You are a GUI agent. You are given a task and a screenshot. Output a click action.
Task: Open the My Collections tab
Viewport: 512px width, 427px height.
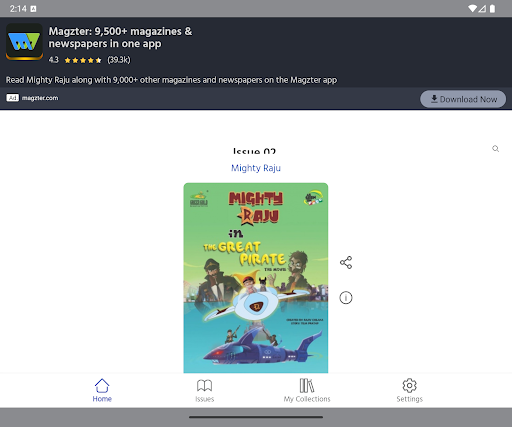point(307,390)
